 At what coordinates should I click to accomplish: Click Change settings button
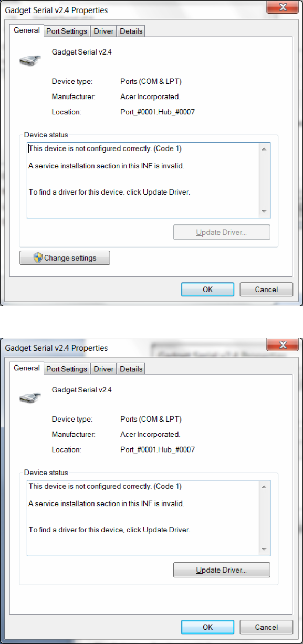[x=65, y=258]
